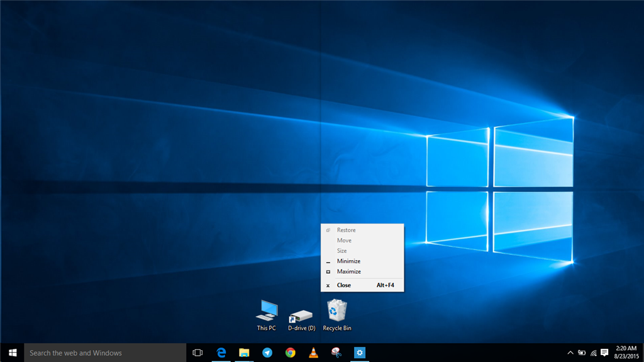Viewport: 644px width, 362px height.
Task: Choose Maximize in the context menu
Action: [x=362, y=271]
